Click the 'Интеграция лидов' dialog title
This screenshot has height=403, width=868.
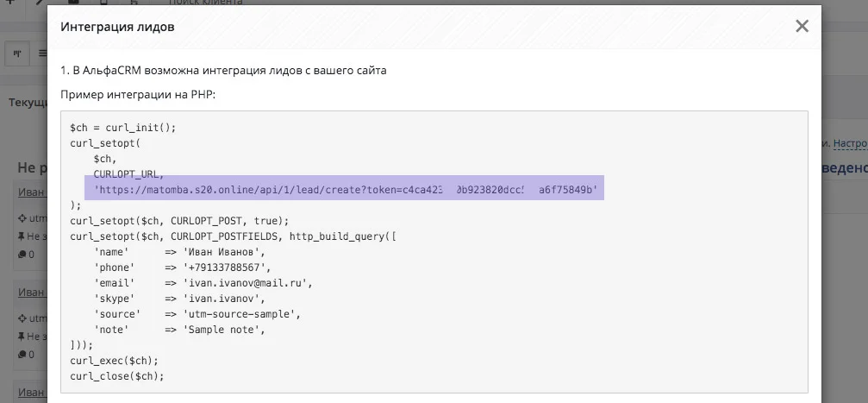(117, 26)
